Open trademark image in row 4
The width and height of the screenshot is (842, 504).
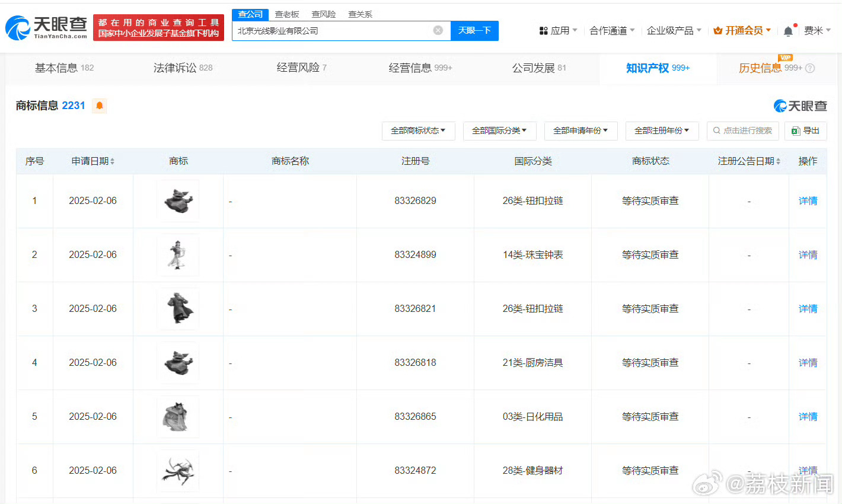[x=178, y=363]
